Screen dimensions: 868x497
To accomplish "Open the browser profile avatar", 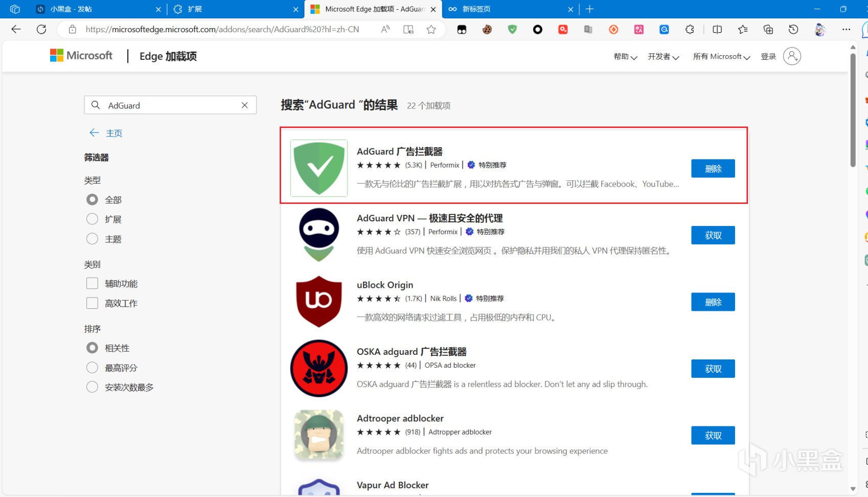I will [x=820, y=30].
